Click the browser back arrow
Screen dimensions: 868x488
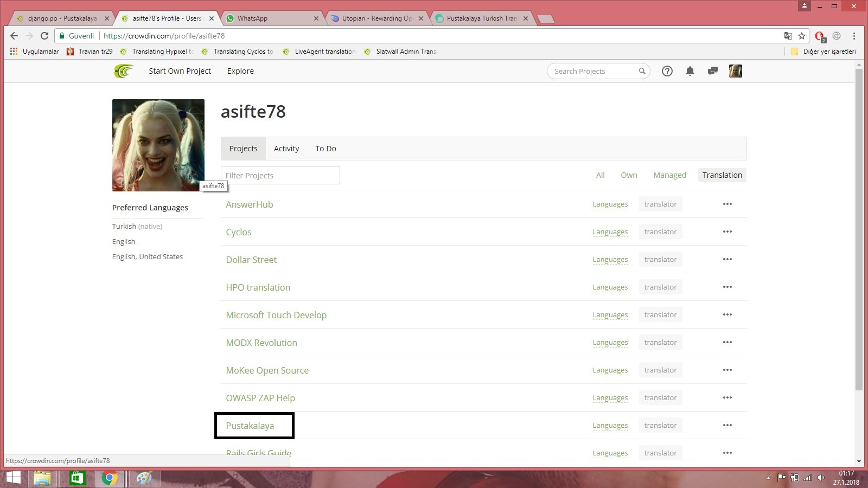14,36
